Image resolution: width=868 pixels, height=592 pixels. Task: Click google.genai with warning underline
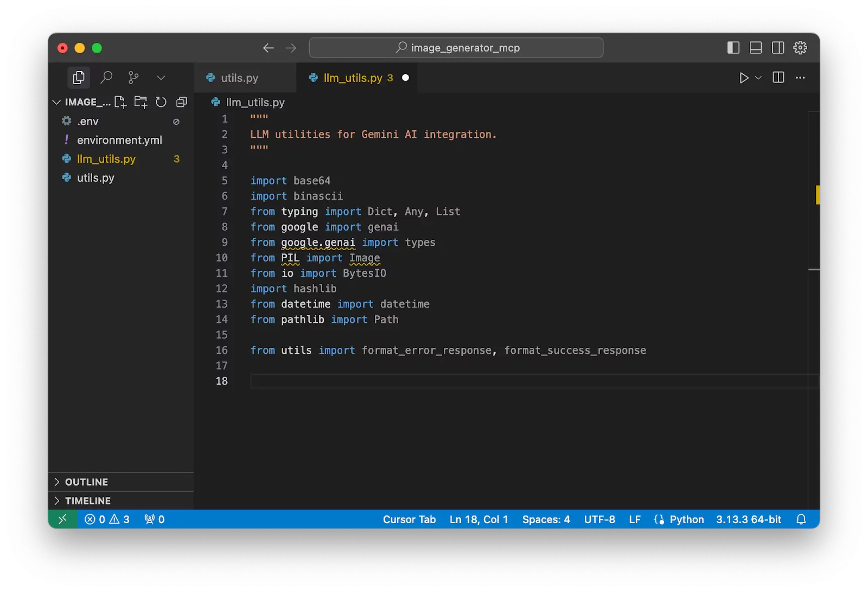(318, 243)
